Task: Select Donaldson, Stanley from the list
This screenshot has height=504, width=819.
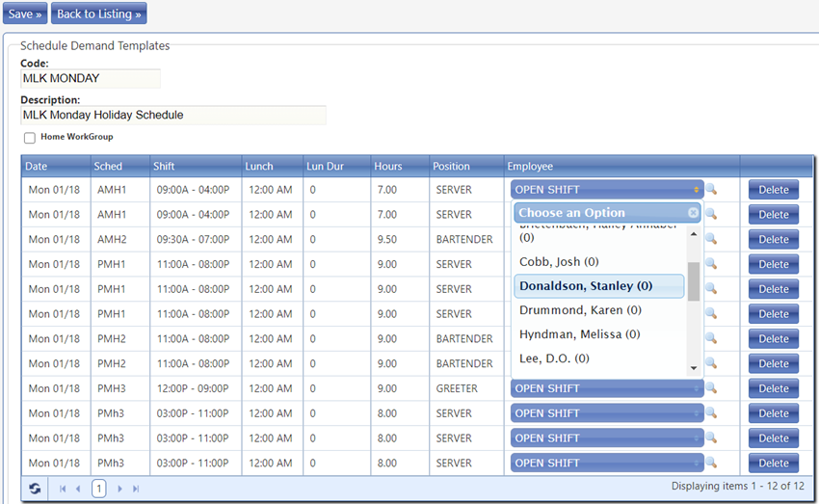Action: pos(586,286)
